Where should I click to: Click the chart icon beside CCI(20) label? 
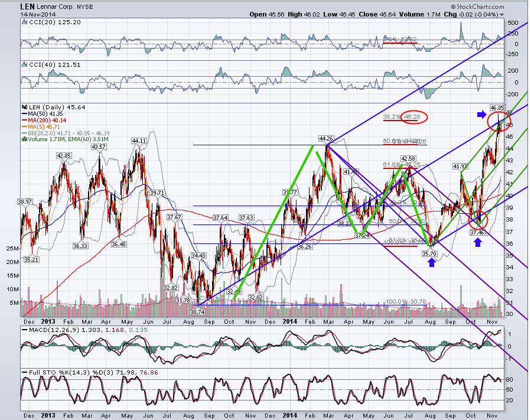pyautogui.click(x=24, y=22)
